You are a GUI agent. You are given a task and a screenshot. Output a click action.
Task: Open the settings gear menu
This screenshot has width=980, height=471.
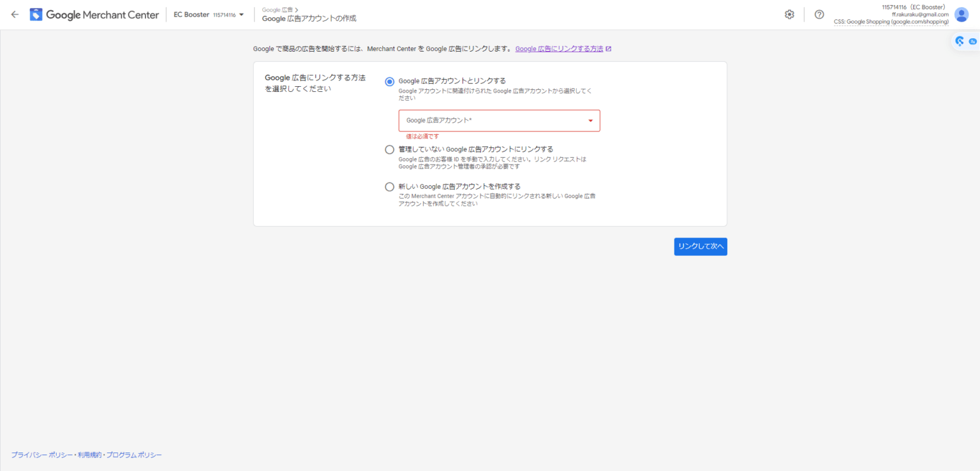coord(789,14)
